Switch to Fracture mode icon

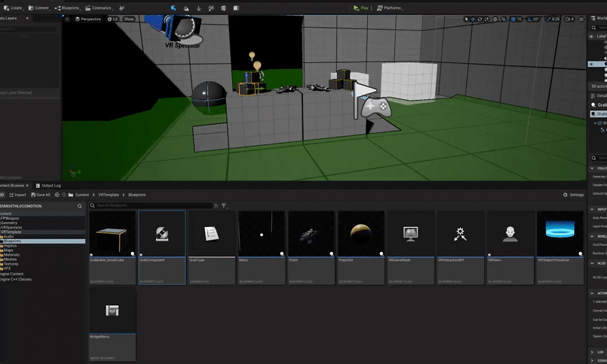click(236, 7)
